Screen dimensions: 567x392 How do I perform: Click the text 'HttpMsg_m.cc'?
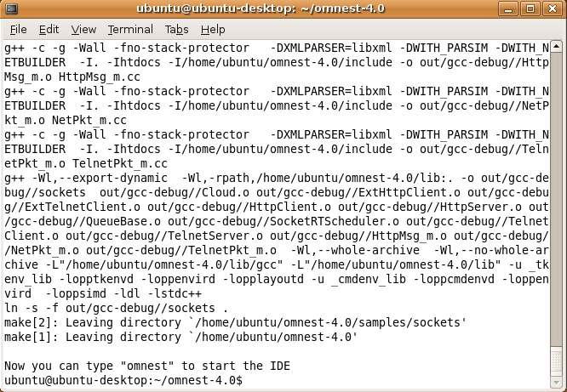tap(100, 77)
